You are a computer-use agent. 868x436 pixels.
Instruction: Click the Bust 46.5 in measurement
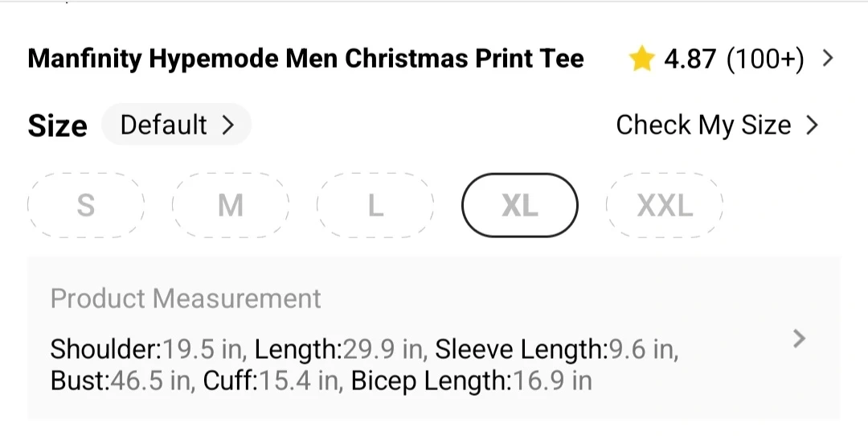(121, 380)
